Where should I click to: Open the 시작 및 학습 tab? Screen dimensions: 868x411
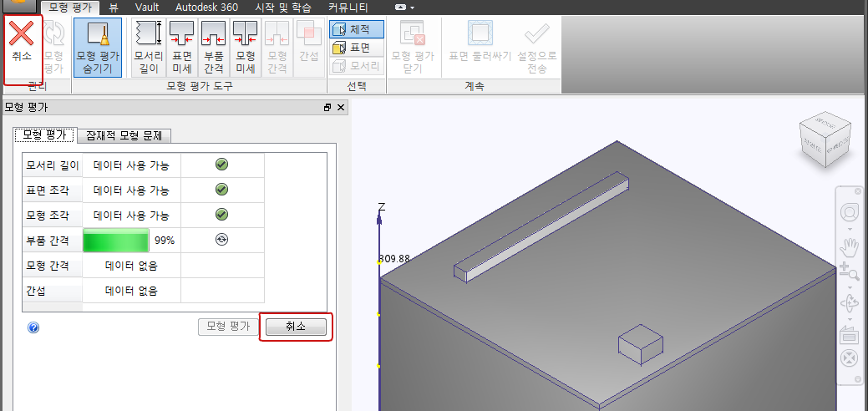pyautogui.click(x=283, y=8)
